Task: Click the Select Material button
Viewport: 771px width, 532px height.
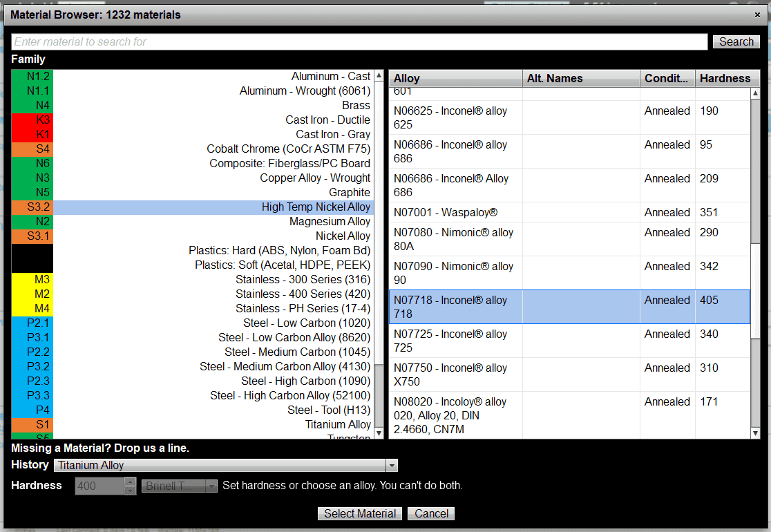Action: point(359,513)
